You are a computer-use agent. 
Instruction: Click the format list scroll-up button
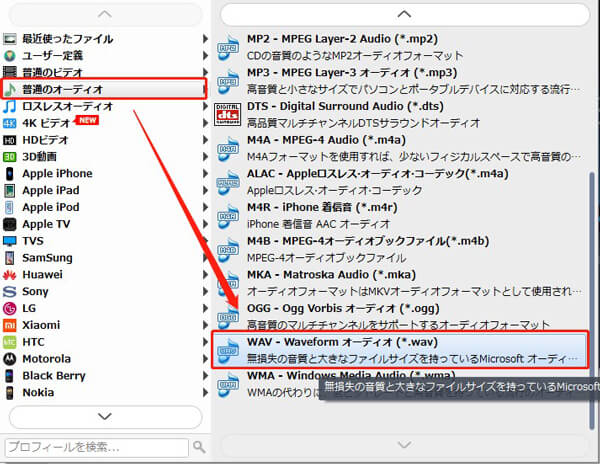pos(405,15)
